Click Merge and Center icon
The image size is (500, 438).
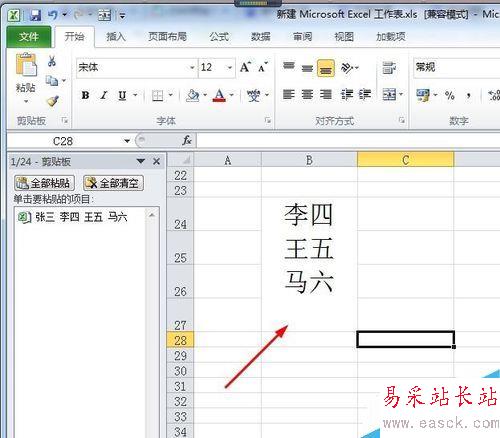389,95
